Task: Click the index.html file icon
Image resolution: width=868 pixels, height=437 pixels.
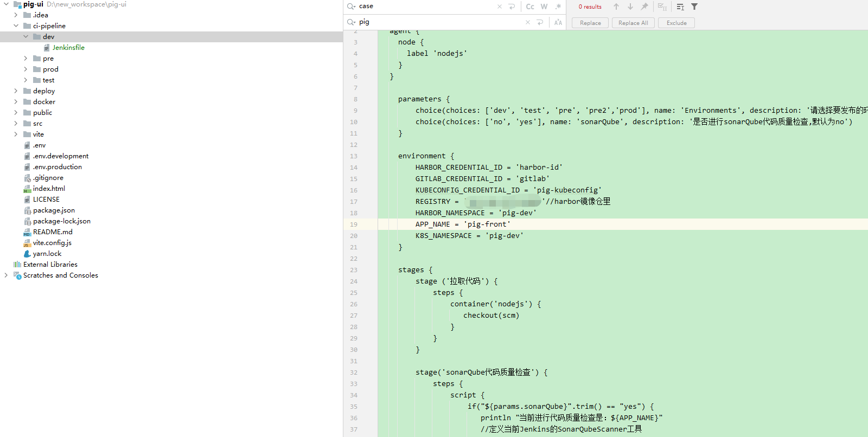Action: pyautogui.click(x=27, y=189)
